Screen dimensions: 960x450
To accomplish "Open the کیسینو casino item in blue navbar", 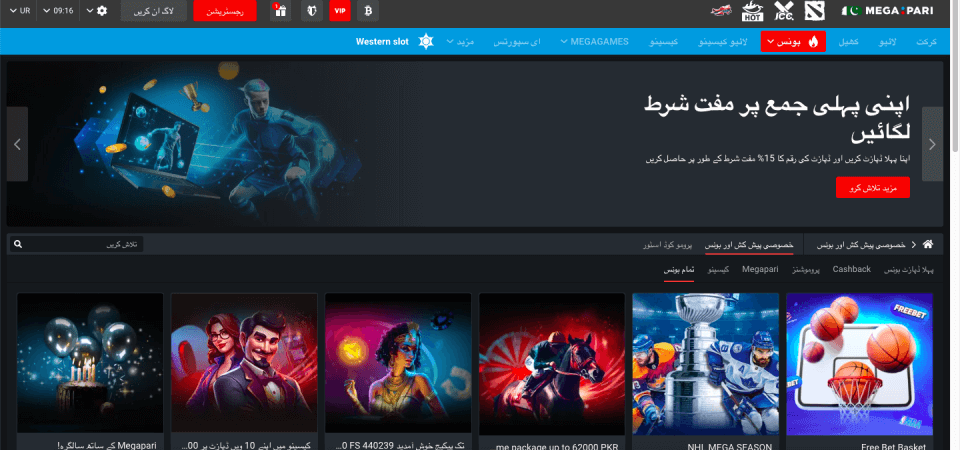I will point(663,42).
